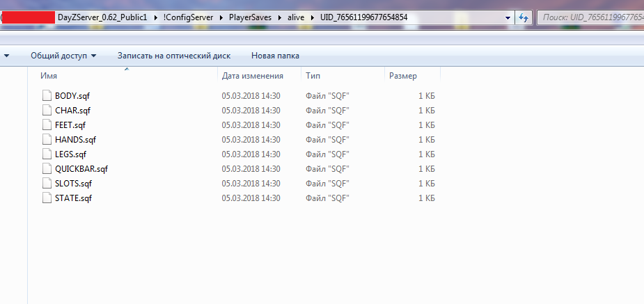Select the STATE.sqf file name
The height and width of the screenshot is (304, 644).
[x=74, y=198]
